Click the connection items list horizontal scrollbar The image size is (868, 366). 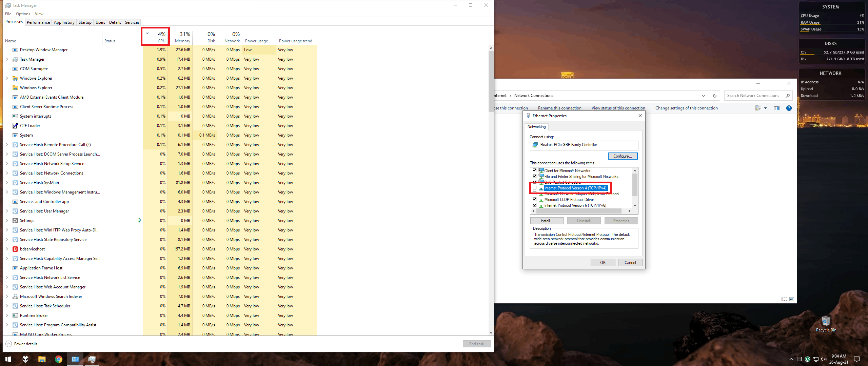coord(578,211)
